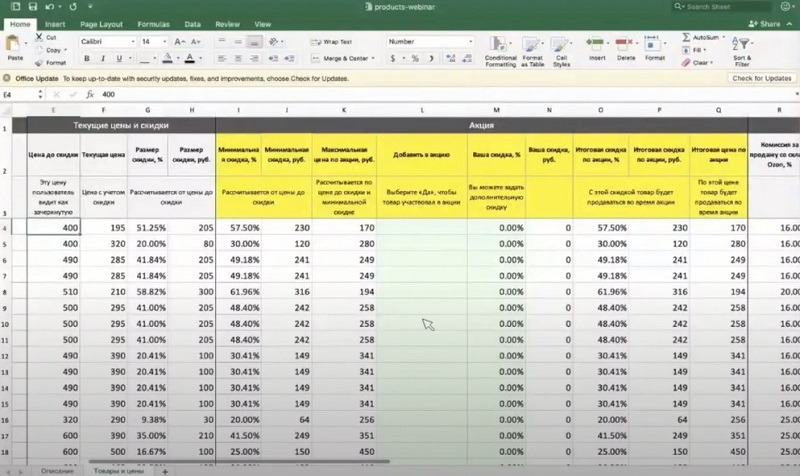The height and width of the screenshot is (476, 800).
Task: Click the Check for Updates button
Action: [x=762, y=78]
